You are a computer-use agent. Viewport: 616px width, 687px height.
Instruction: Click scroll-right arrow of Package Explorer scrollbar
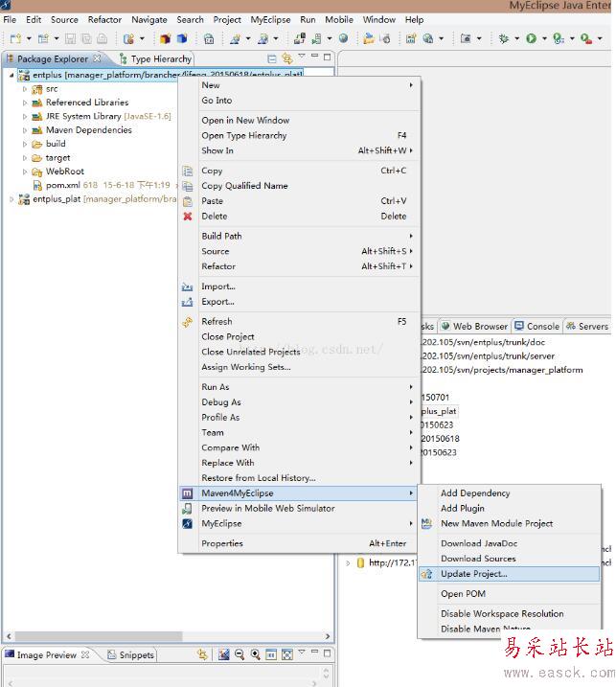click(328, 636)
